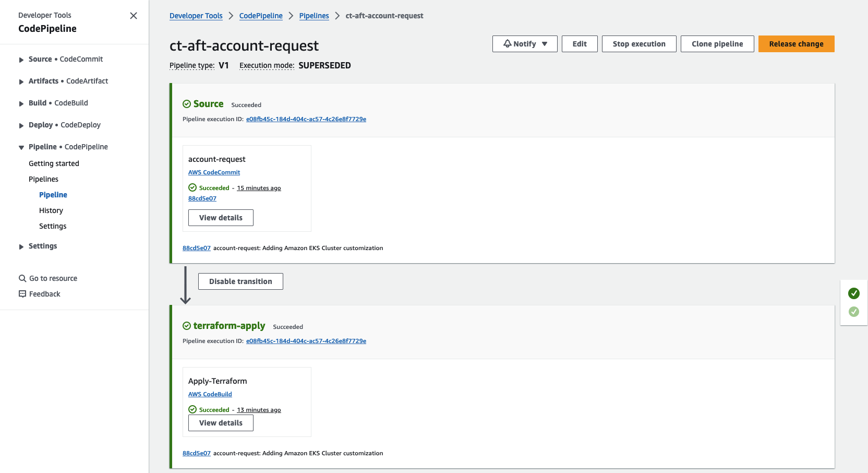
Task: Open History in the sidebar
Action: 51,210
